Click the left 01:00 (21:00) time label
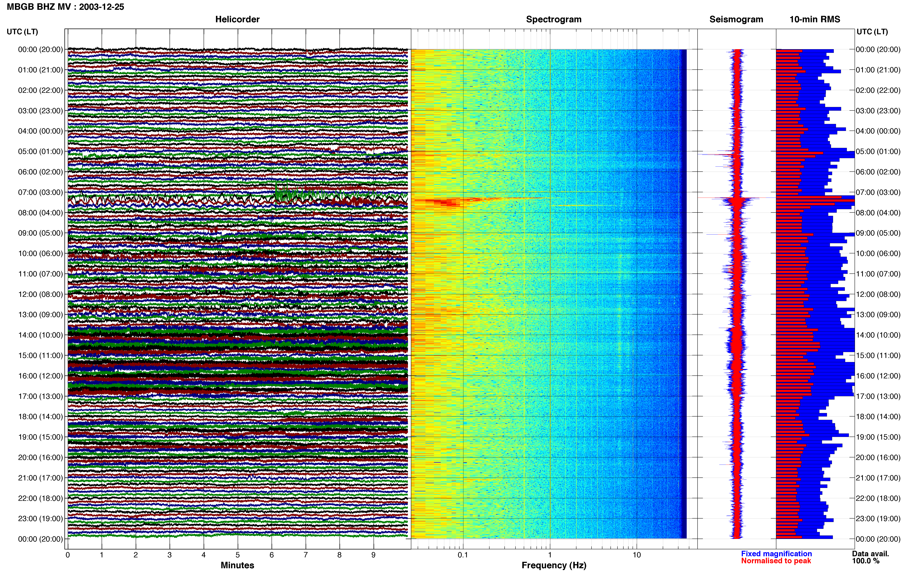 click(x=41, y=70)
